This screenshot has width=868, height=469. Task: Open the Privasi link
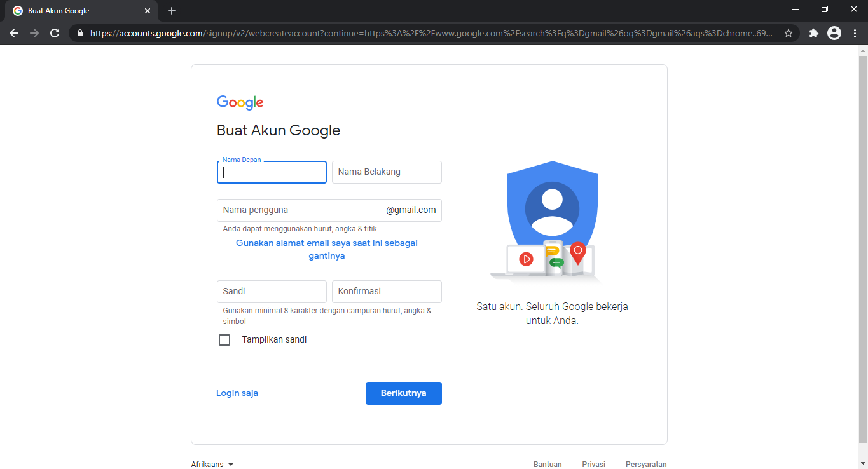593,464
